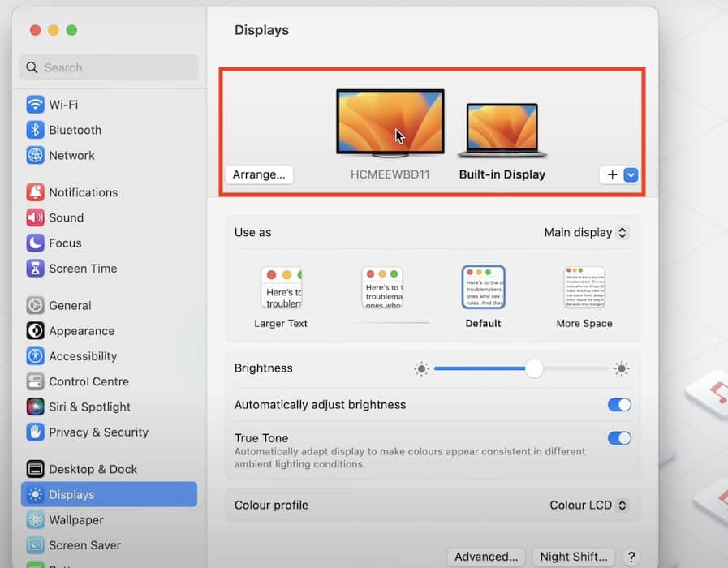Click the Wi-Fi icon in sidebar
This screenshot has width=728, height=568.
(35, 105)
